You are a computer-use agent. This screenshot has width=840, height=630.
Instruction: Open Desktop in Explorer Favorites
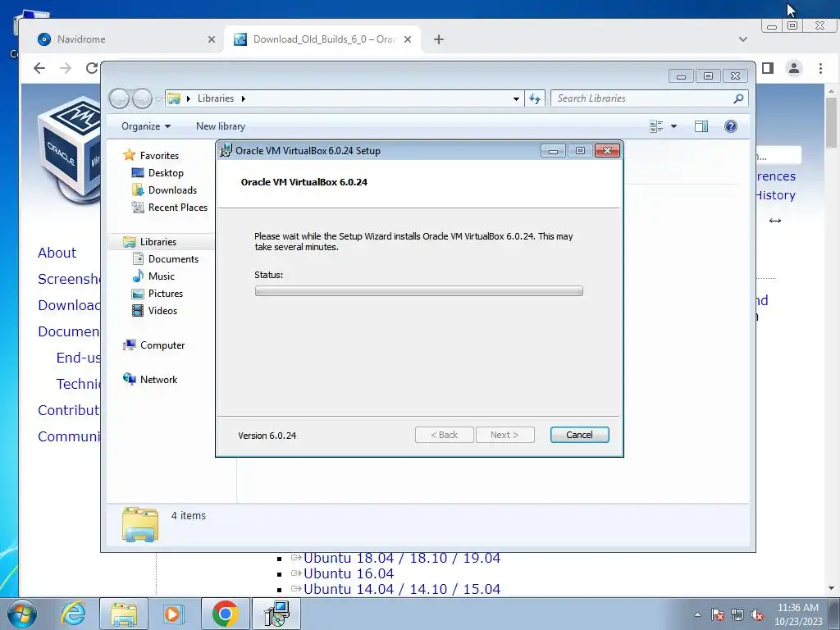[x=166, y=172]
